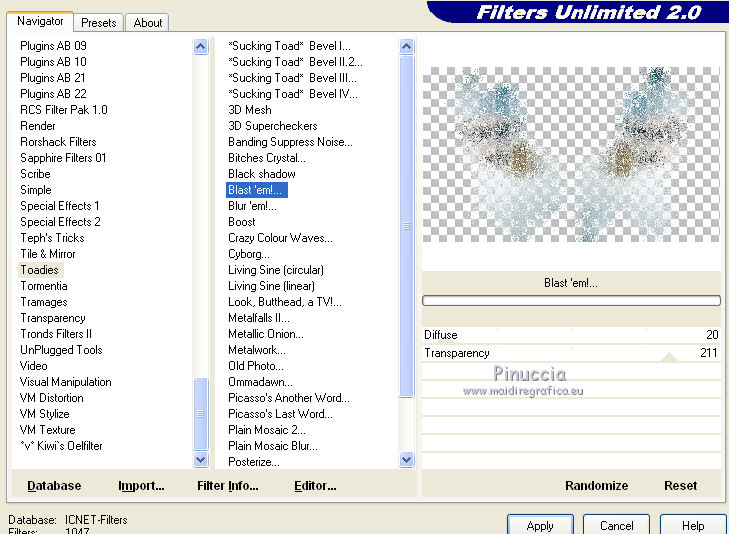The image size is (729, 534).
Task: Select Toadies in the category list
Action: pos(40,270)
